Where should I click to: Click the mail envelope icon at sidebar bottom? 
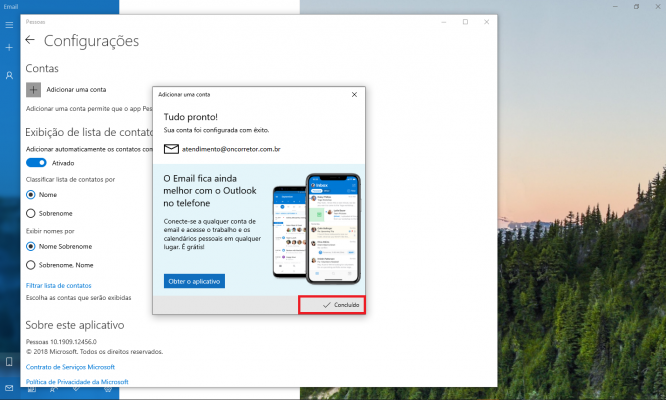pos(9,388)
